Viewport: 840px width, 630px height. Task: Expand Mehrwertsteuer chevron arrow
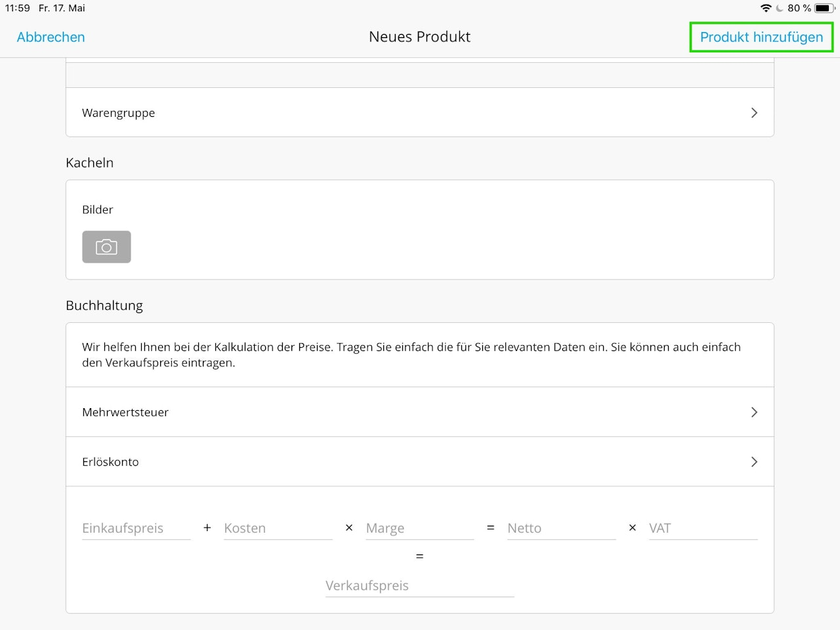click(754, 412)
